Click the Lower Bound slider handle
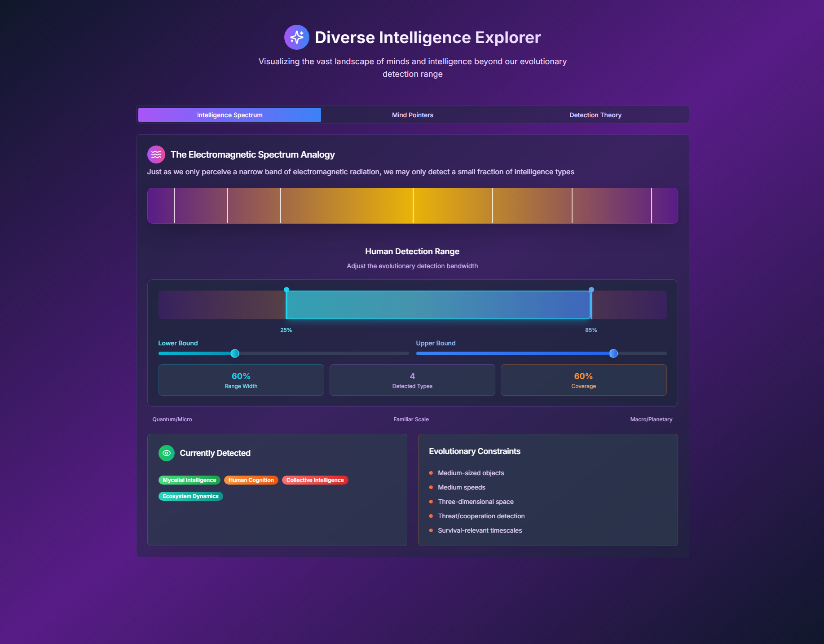This screenshot has height=644, width=824. (x=234, y=353)
